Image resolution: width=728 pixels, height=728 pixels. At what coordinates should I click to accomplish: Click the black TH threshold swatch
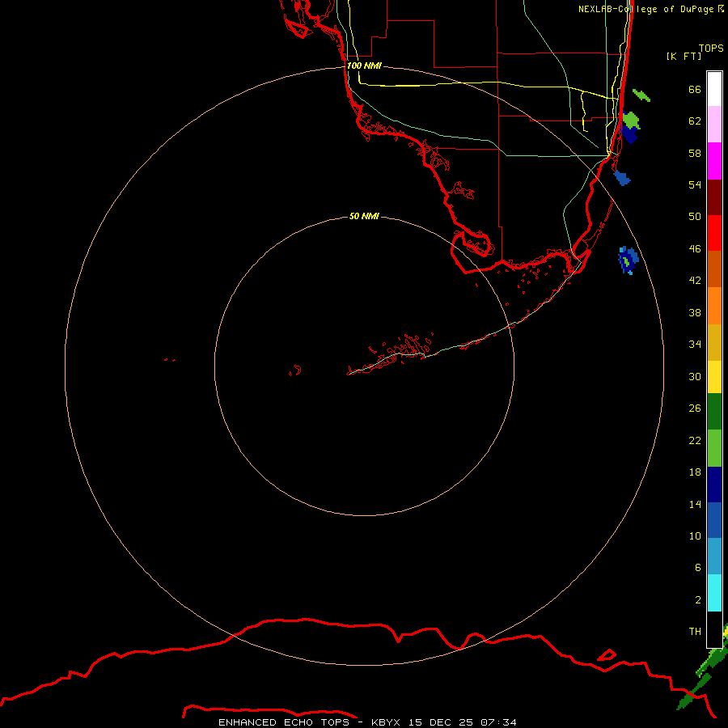coord(714,629)
